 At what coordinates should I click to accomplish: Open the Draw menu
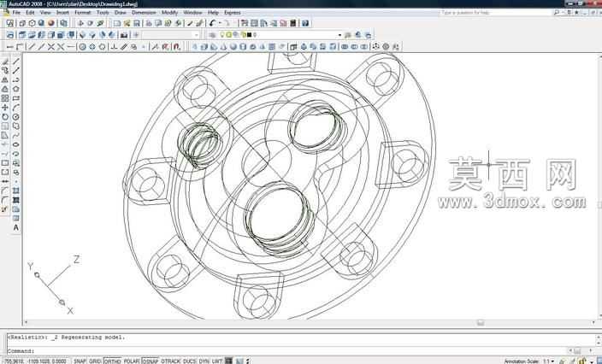pos(121,13)
